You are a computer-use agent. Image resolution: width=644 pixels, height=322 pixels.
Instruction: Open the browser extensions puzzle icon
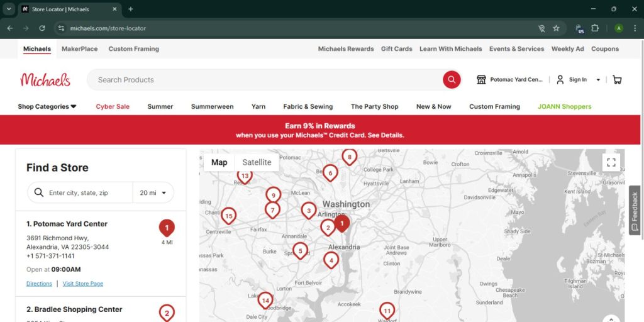click(595, 28)
